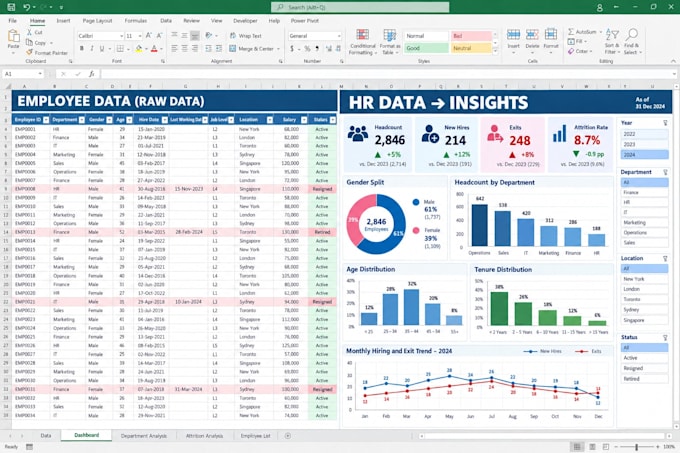Open the Power Pivot tab
Image resolution: width=680 pixels, height=453 pixels.
coord(304,21)
